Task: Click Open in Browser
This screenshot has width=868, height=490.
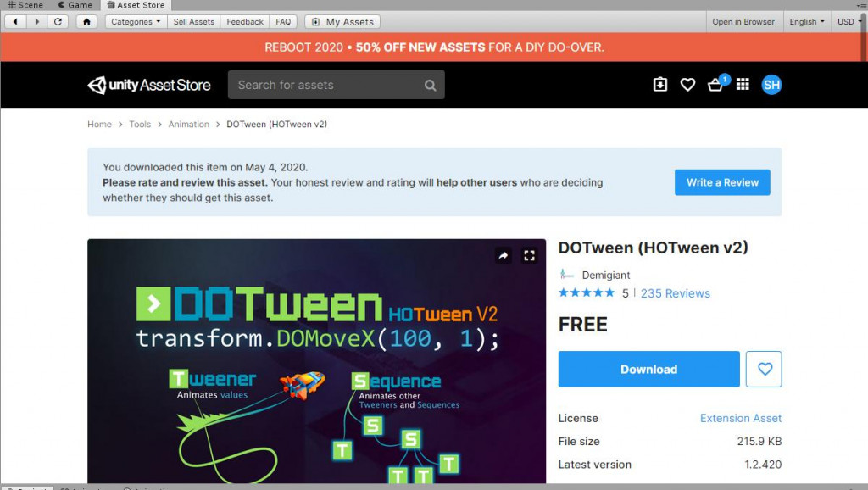Action: tap(743, 21)
